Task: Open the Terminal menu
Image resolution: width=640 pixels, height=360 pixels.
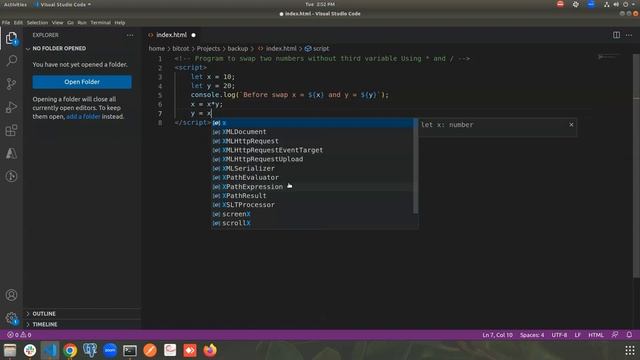Action: click(x=100, y=22)
